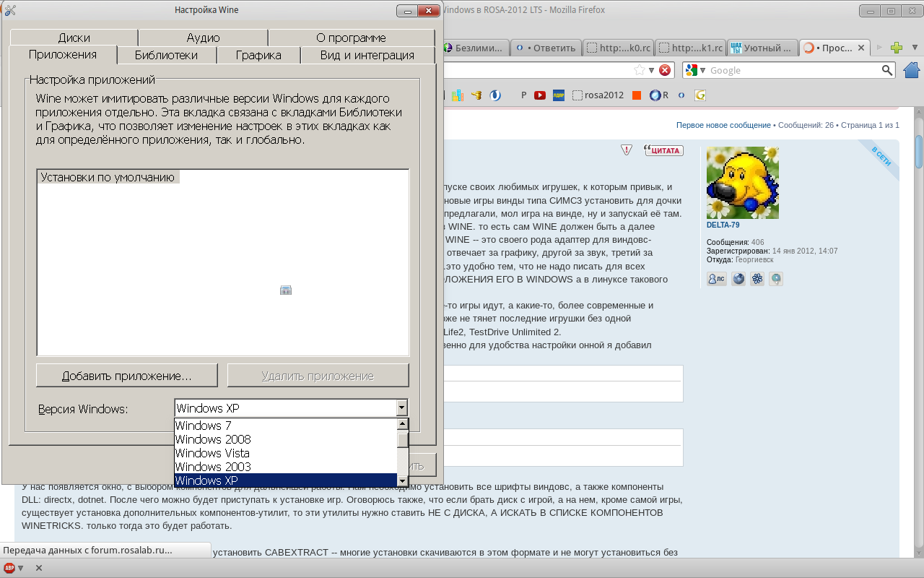
Task: Click the Wine settings window title icon
Action: (10, 10)
